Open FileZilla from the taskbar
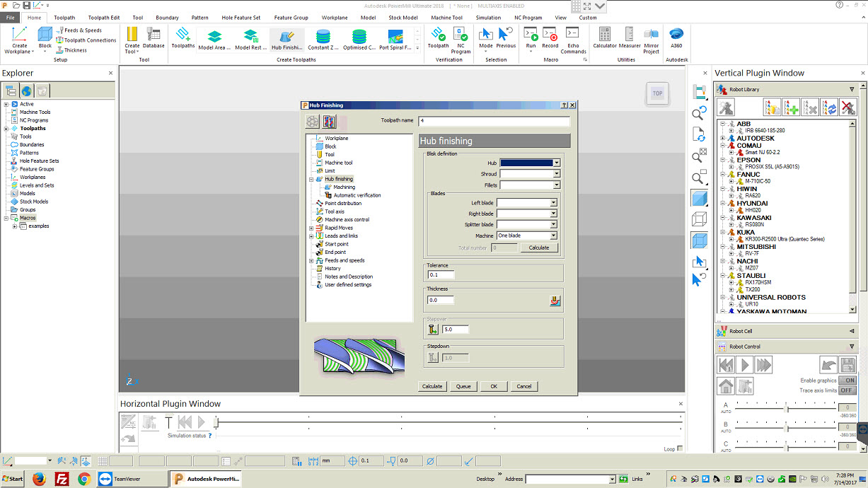Screen dimensions: 868x488 click(x=62, y=479)
